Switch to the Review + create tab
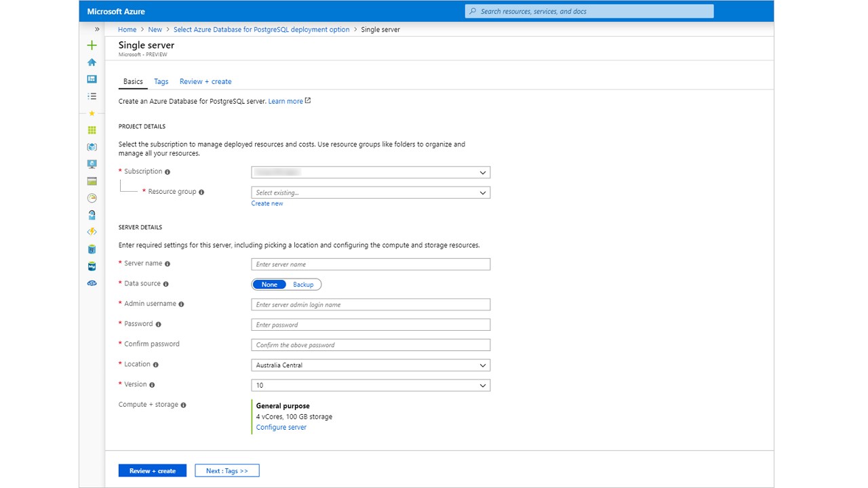This screenshot has height=488, width=868. [205, 81]
